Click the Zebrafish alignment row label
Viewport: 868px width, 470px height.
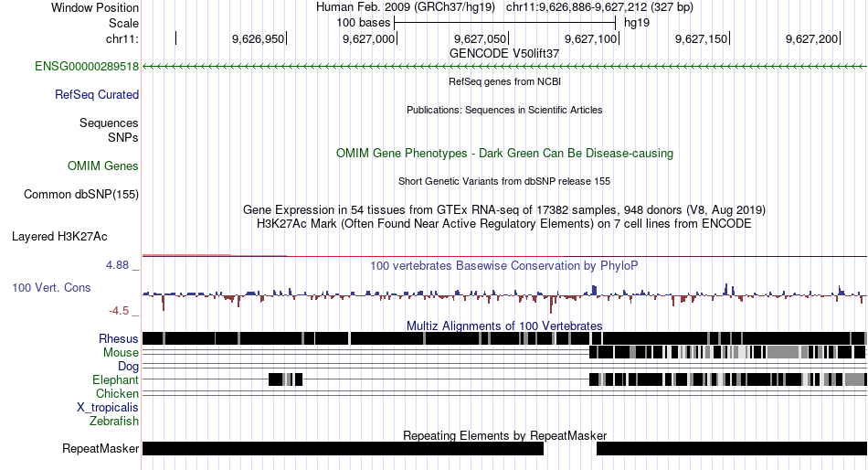(114, 422)
